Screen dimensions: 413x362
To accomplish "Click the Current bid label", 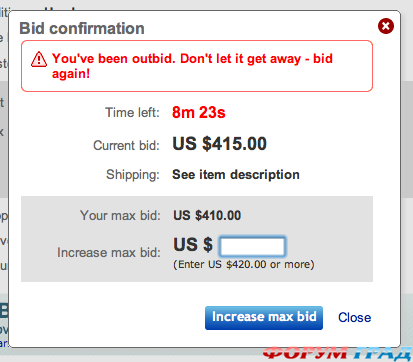I will pos(126,146).
